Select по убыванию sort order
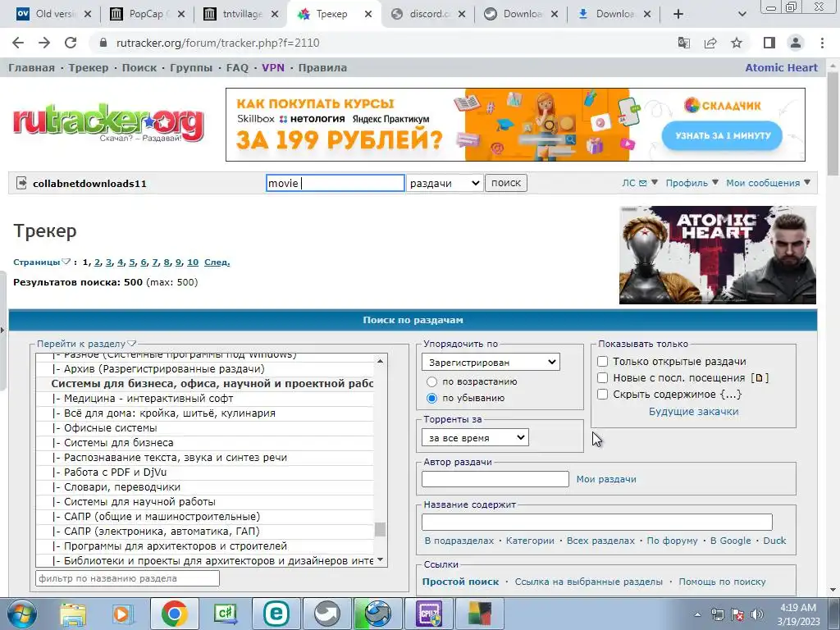 (x=431, y=398)
